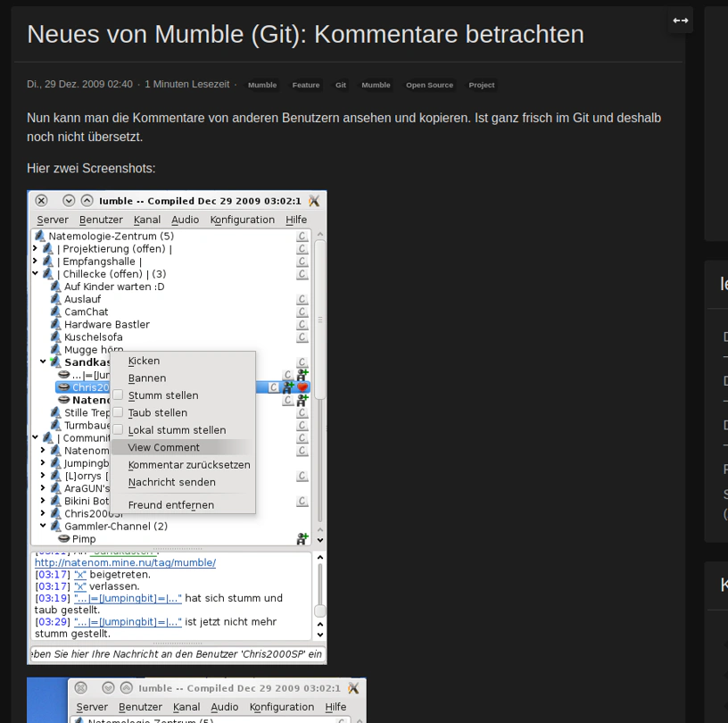Click the Jumpingbit link in the 03:19 log entry
The image size is (728, 723).
tap(128, 598)
